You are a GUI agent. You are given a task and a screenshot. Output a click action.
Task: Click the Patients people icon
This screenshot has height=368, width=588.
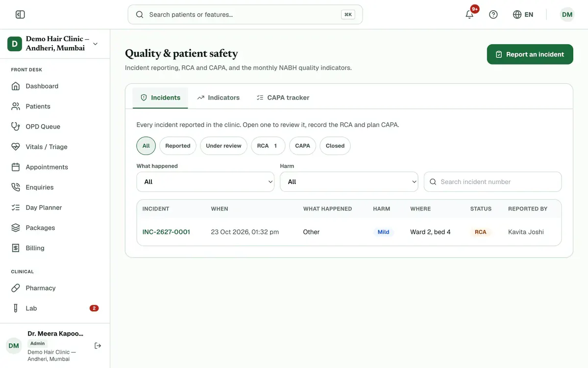(16, 106)
